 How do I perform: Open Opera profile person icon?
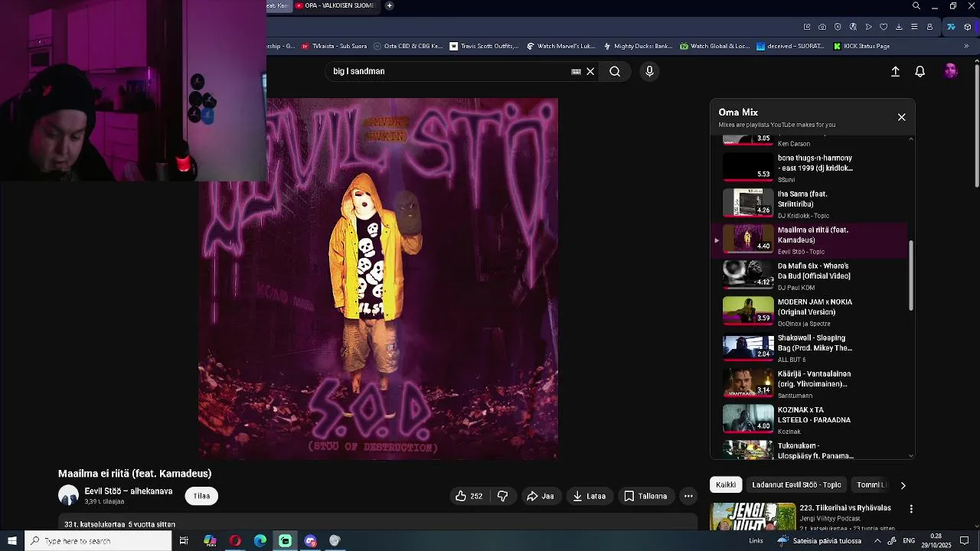929,27
